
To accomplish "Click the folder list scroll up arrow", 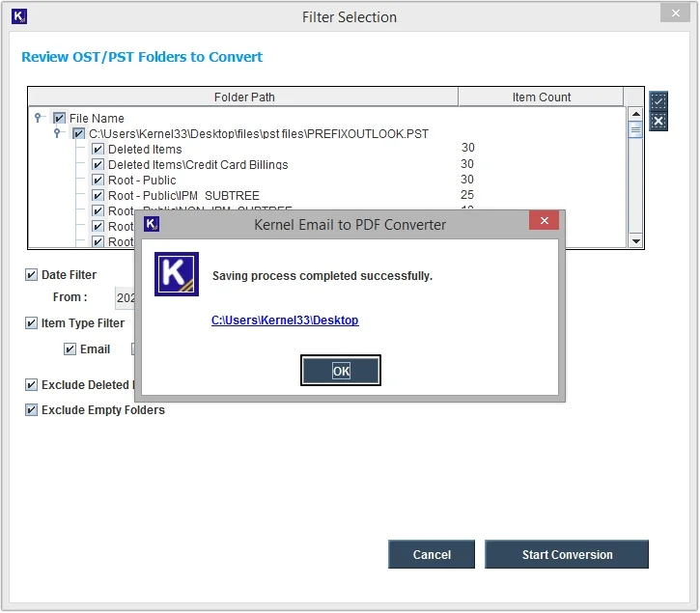I will point(635,114).
